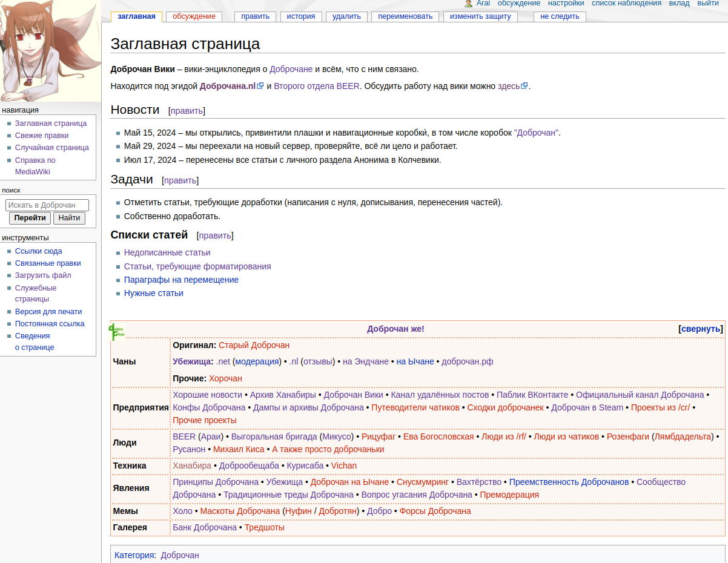Edit the "Списки статей" section via its править link
Image resolution: width=728 pixels, height=563 pixels.
pyautogui.click(x=215, y=235)
